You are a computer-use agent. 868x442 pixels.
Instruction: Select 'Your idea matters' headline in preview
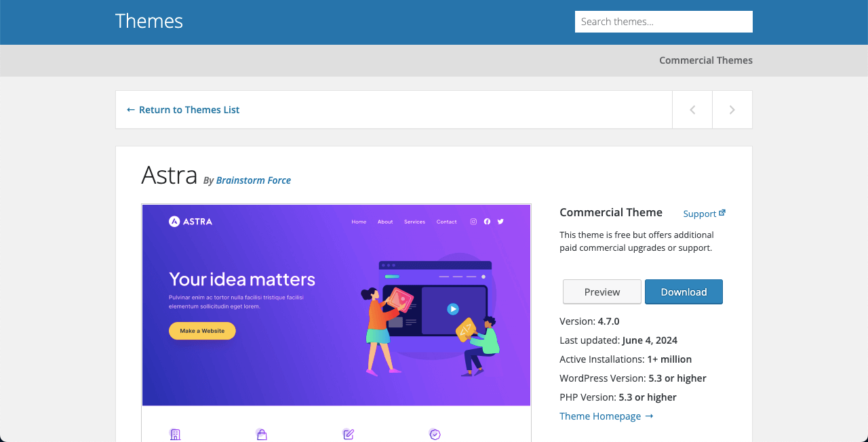[242, 279]
